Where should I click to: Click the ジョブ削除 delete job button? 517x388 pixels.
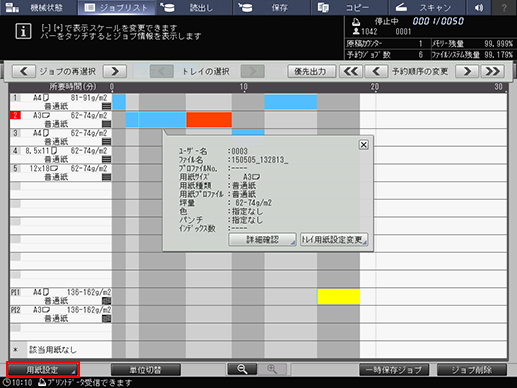tap(472, 370)
